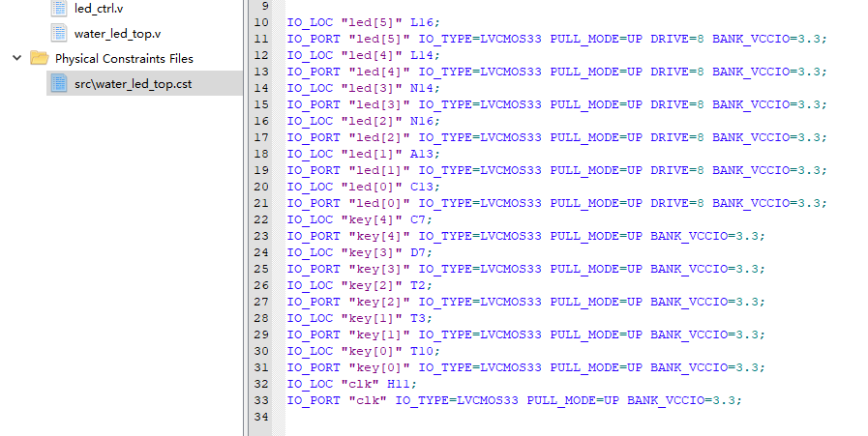Click the IO_PORT "led[2]" line

[x=556, y=137]
